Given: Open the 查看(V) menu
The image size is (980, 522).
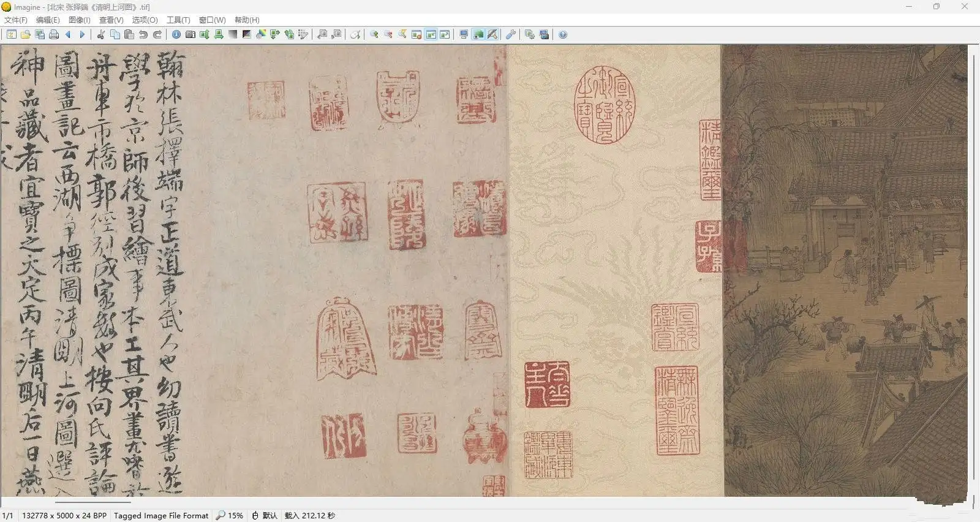Looking at the screenshot, I should (111, 20).
